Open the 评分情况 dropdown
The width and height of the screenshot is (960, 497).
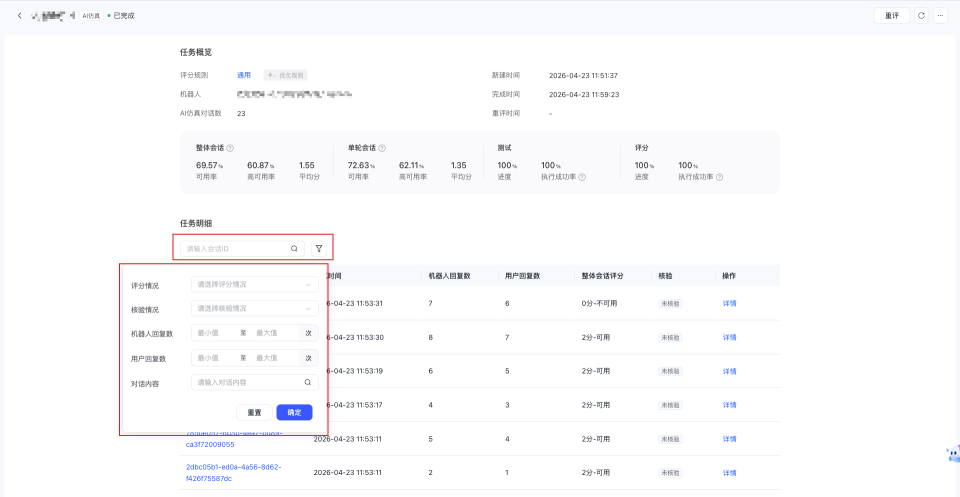[x=255, y=285]
